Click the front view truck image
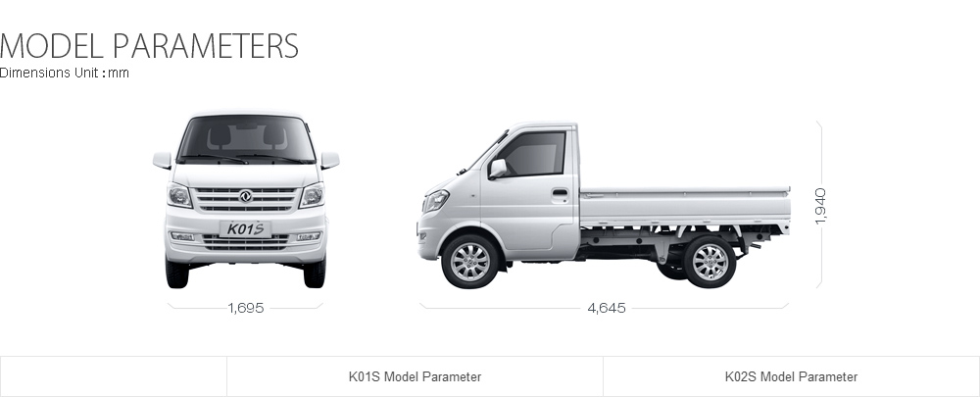This screenshot has height=397, width=980. click(x=246, y=201)
